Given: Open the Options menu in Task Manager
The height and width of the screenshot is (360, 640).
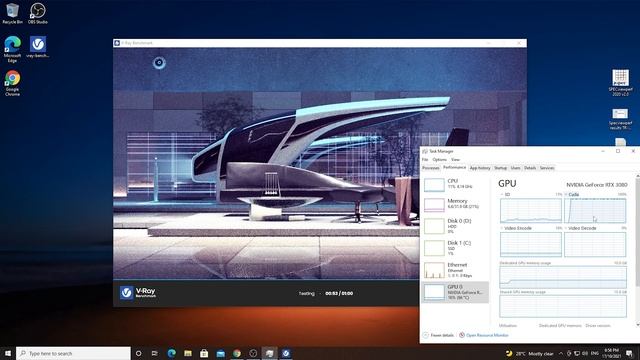Looking at the screenshot, I should pyautogui.click(x=440, y=160).
